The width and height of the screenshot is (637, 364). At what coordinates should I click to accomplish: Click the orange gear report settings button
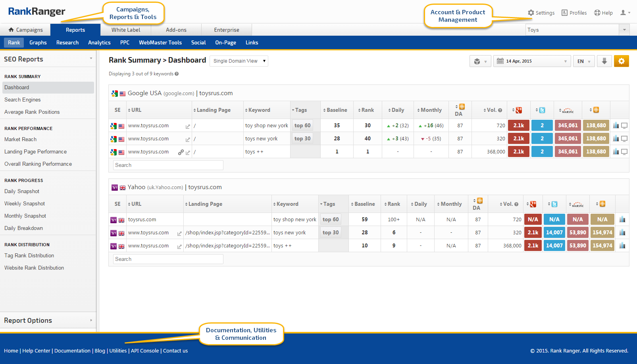[621, 61]
